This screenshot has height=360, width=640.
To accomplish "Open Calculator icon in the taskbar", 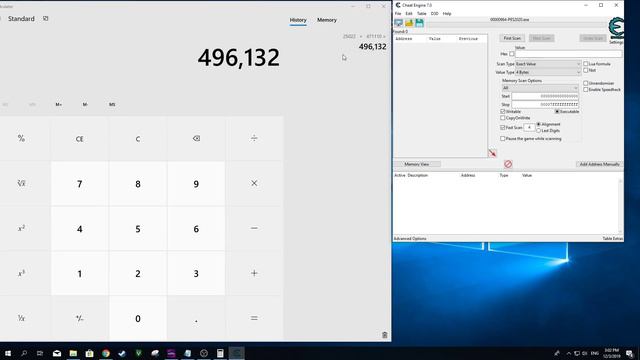I will (220, 353).
